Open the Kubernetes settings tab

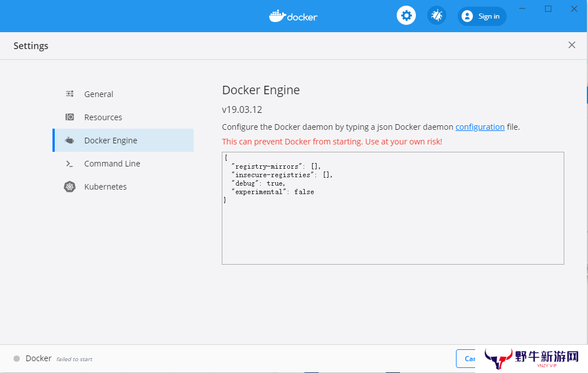[x=124, y=187]
